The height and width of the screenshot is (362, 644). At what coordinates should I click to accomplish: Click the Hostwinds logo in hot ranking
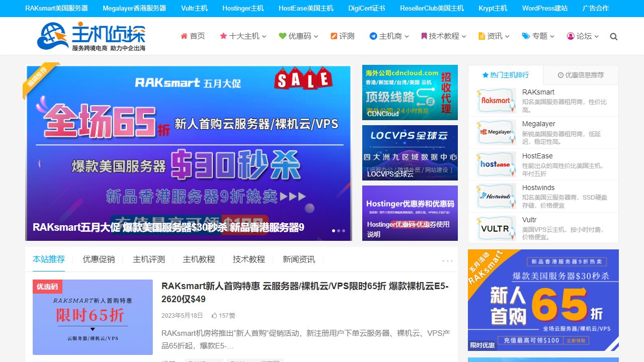coord(496,196)
